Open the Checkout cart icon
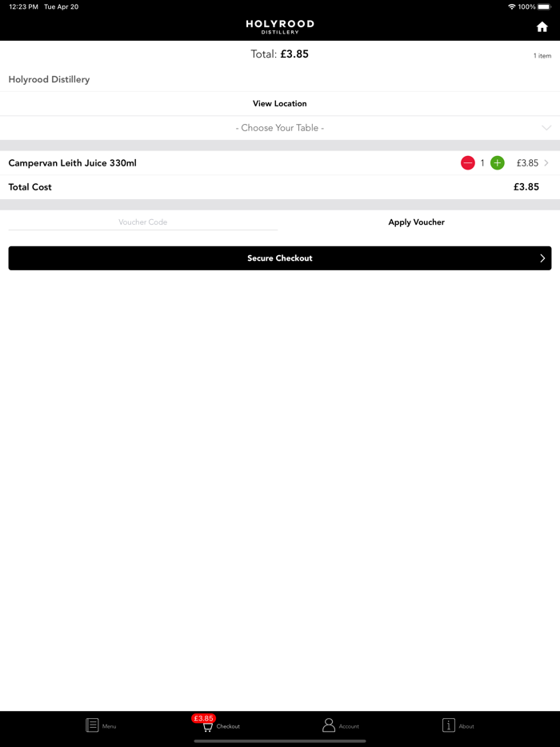The width and height of the screenshot is (560, 747). click(208, 727)
